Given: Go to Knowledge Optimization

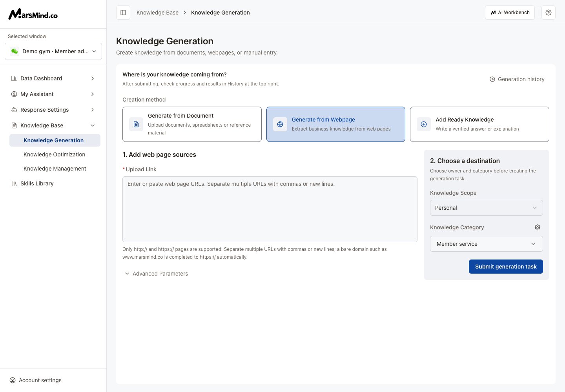Looking at the screenshot, I should pos(55,154).
